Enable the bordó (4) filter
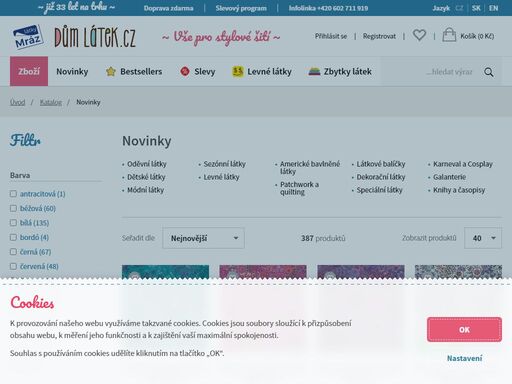The width and height of the screenshot is (512, 384). click(x=13, y=237)
